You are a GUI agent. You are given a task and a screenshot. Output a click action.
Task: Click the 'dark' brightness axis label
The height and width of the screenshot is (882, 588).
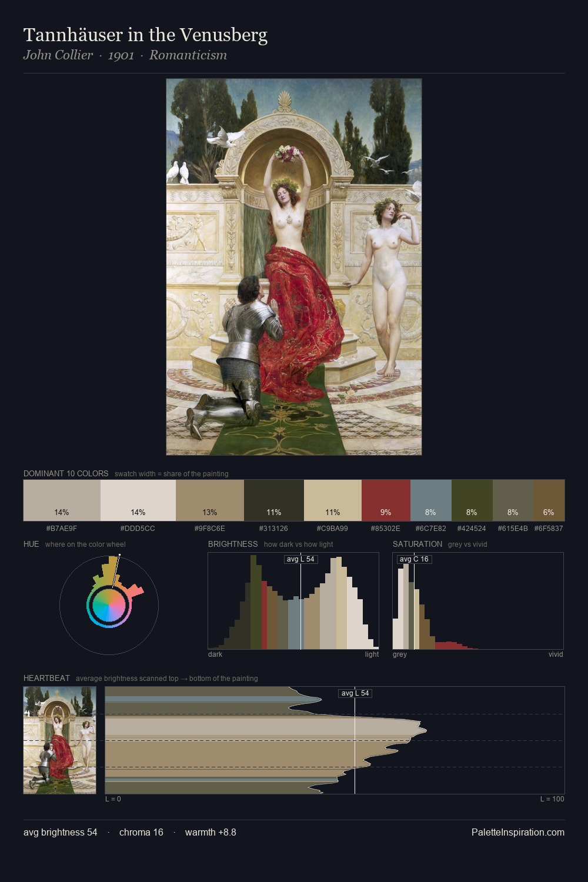click(x=215, y=654)
